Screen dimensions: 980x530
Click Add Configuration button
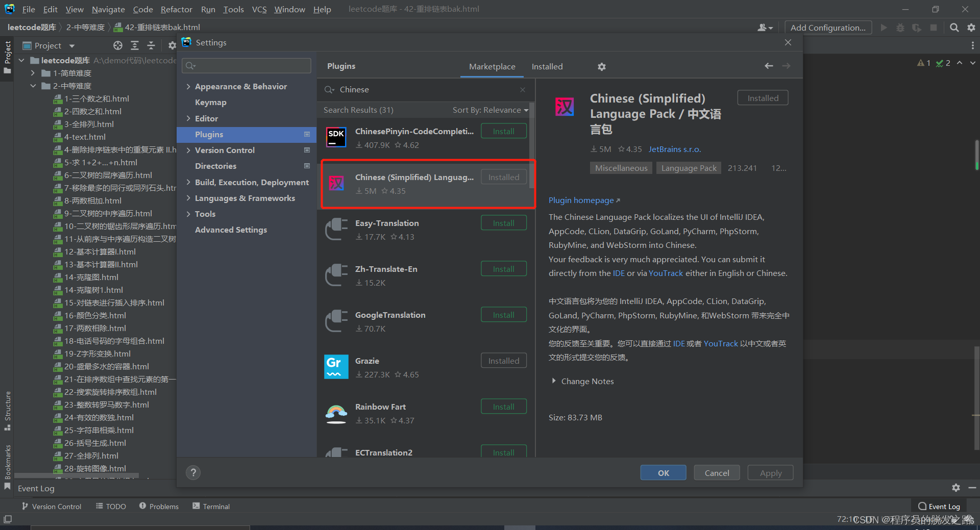tap(828, 28)
